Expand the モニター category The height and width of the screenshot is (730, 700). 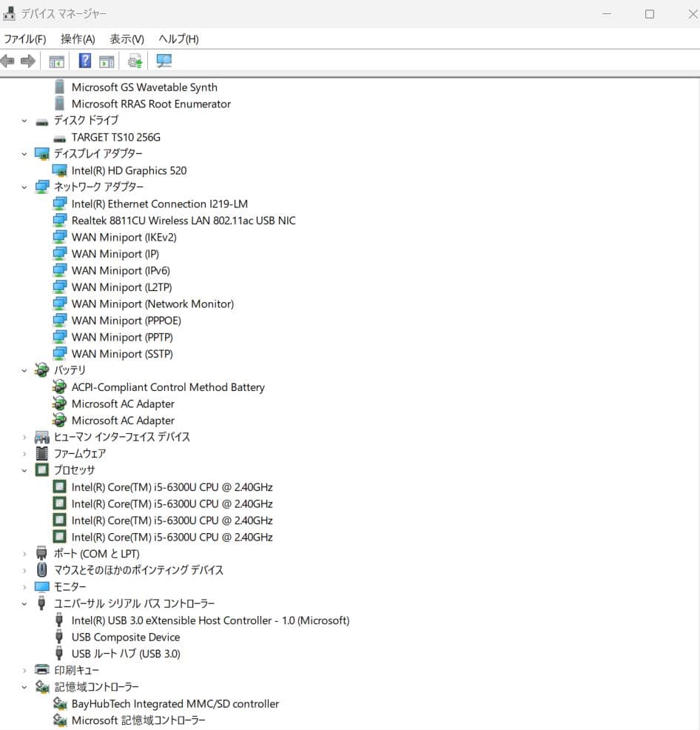[x=24, y=586]
